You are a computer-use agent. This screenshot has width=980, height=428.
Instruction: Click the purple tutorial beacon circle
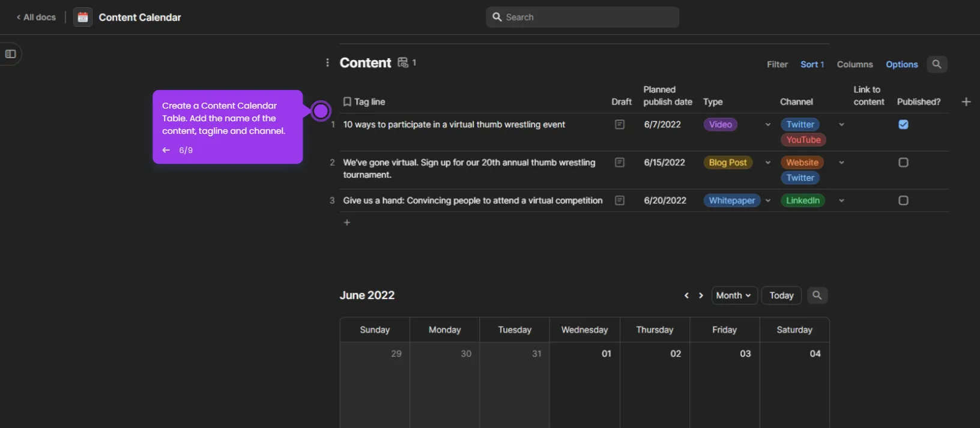(x=321, y=111)
